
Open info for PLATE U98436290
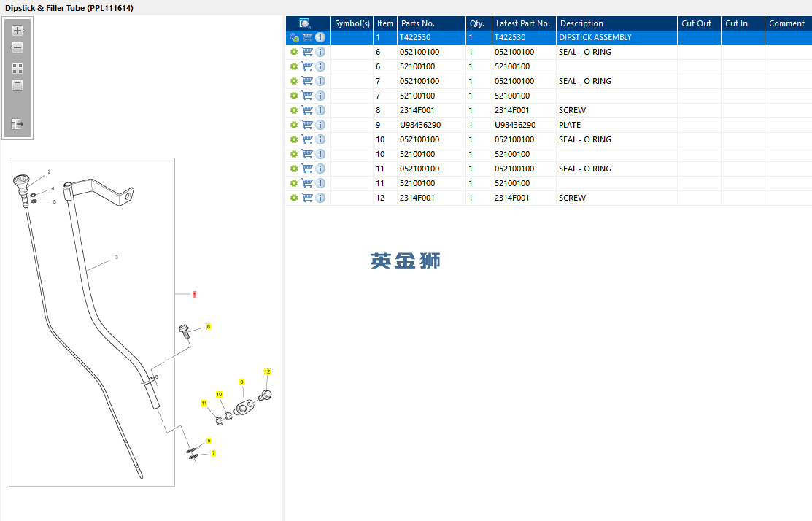[320, 125]
